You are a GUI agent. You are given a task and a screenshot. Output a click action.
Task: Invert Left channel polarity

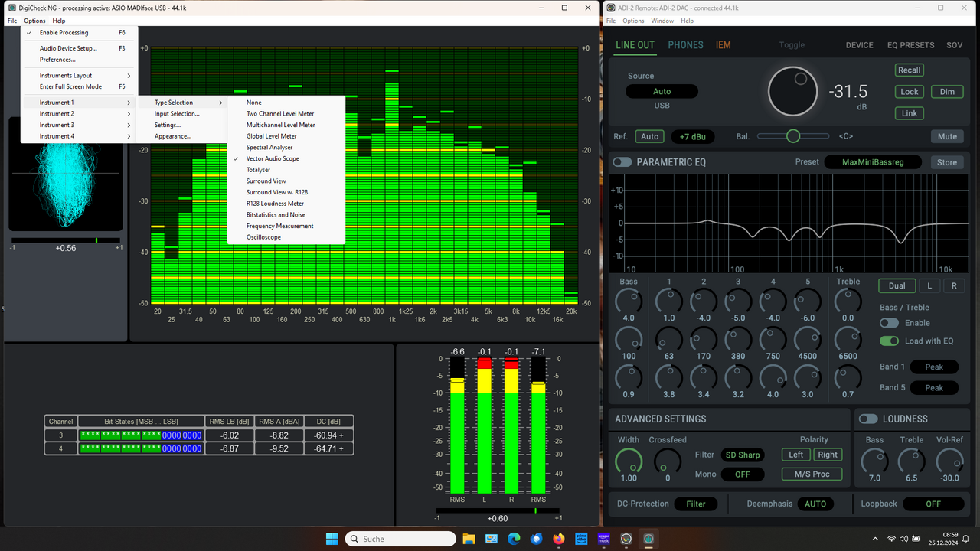[x=796, y=455]
